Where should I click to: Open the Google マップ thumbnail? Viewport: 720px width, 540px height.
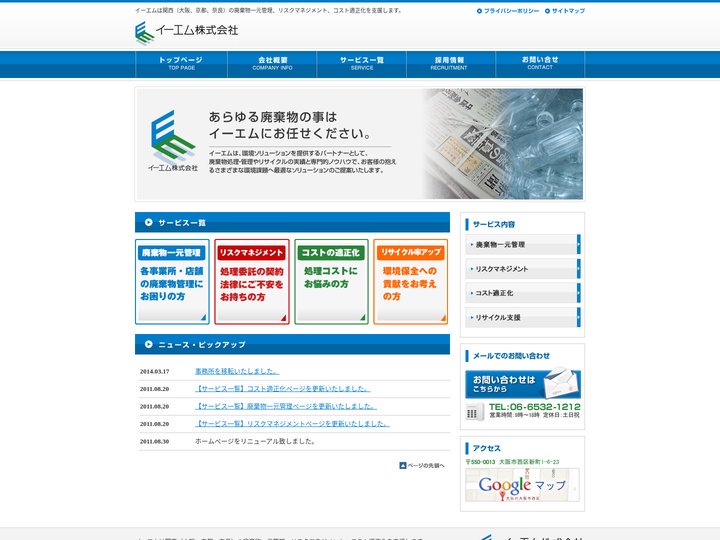click(523, 485)
